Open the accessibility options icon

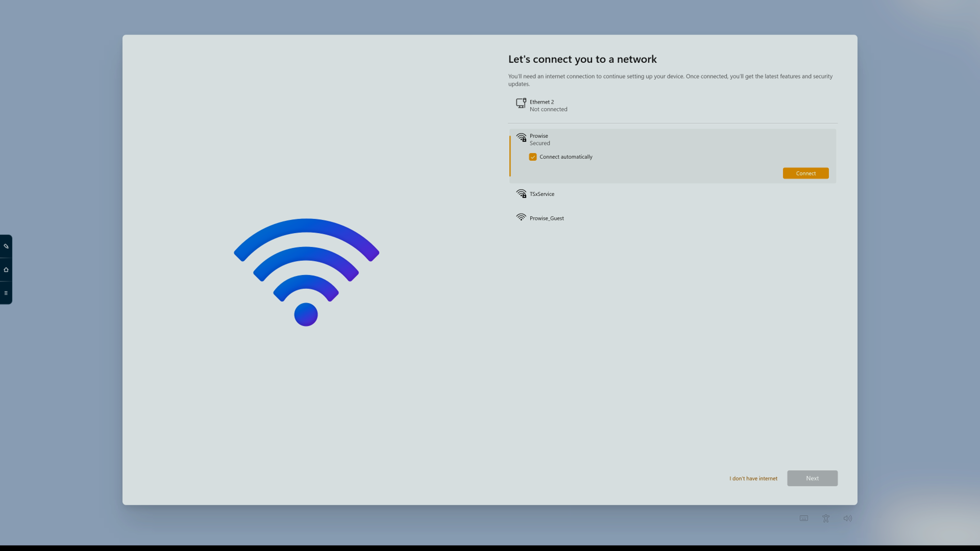pyautogui.click(x=826, y=518)
